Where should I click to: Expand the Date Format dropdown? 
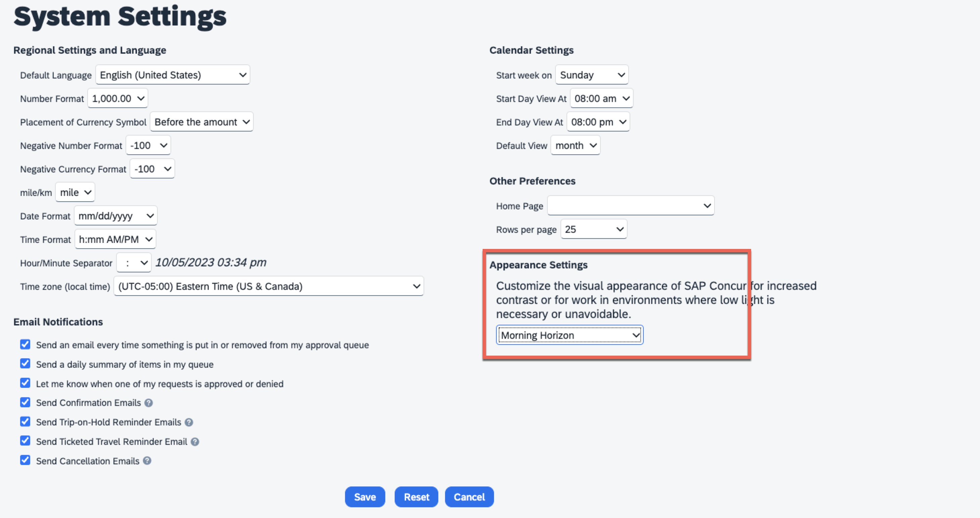pyautogui.click(x=116, y=216)
